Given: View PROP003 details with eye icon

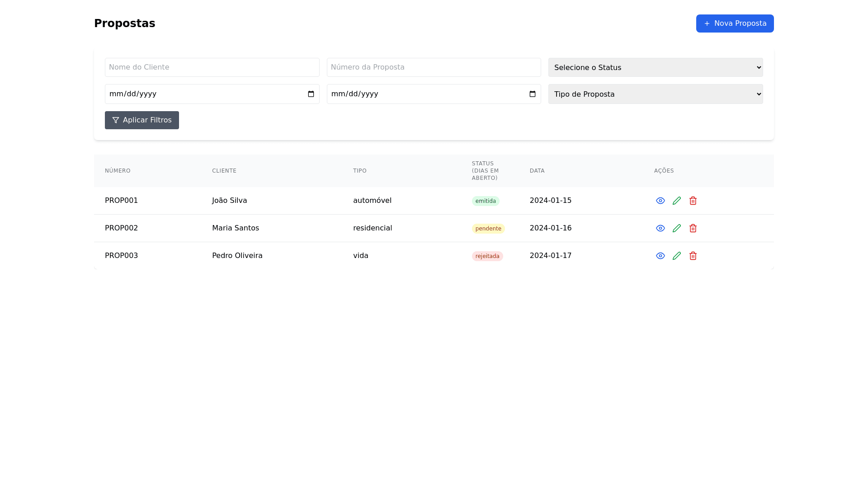Looking at the screenshot, I should (660, 256).
